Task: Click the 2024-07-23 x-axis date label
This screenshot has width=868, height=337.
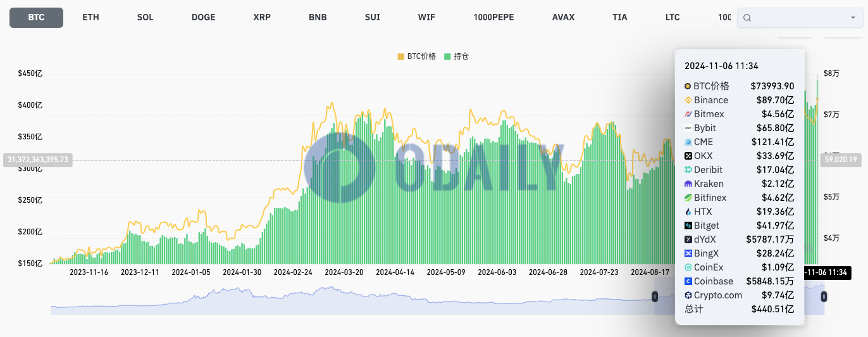Action: point(599,272)
